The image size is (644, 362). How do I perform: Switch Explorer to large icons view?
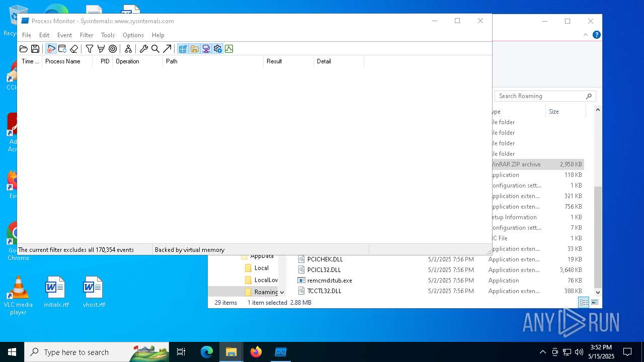point(595,302)
